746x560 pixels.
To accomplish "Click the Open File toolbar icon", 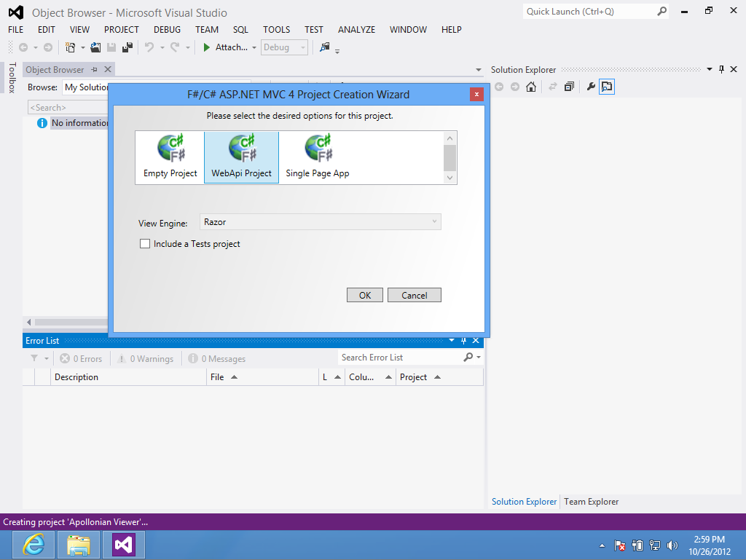I will (96, 47).
